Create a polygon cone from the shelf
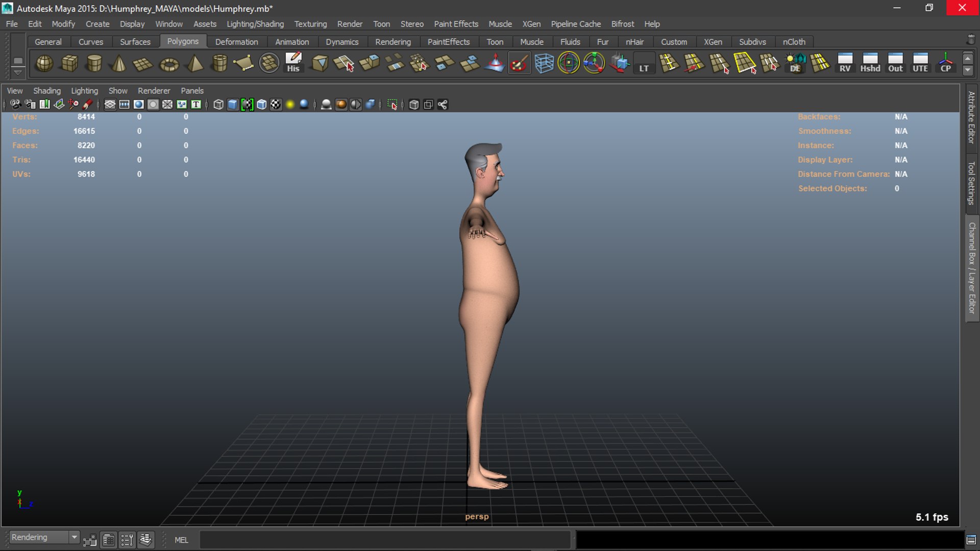The width and height of the screenshot is (980, 551). point(119,63)
